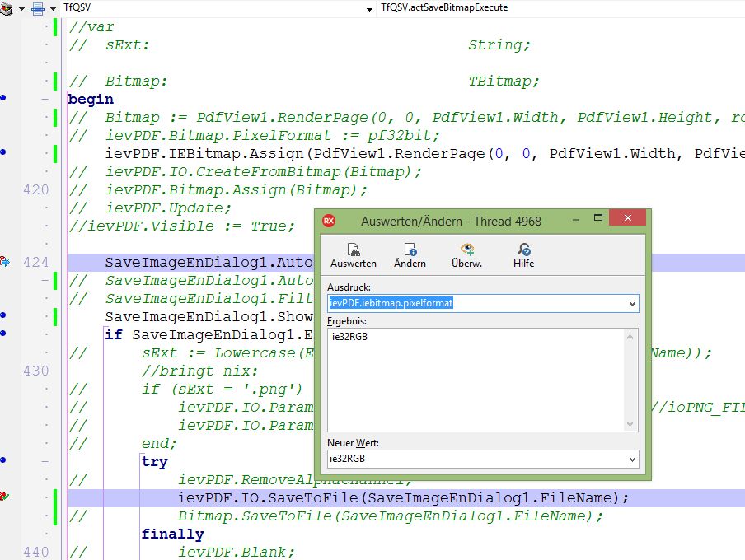Collapse the try block fold marker
The height and width of the screenshot is (560, 745).
(45, 461)
